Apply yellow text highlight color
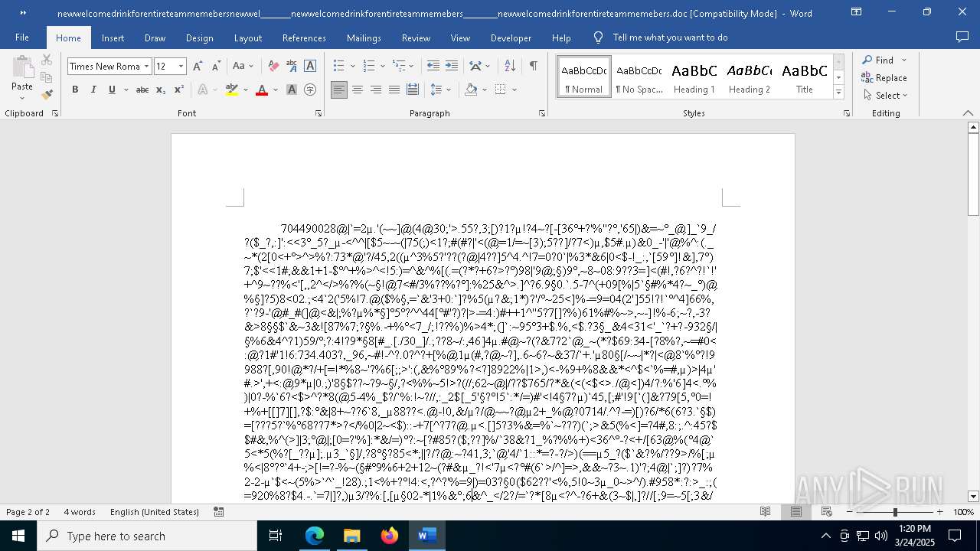Screen dimensions: 980x551 tap(232, 90)
